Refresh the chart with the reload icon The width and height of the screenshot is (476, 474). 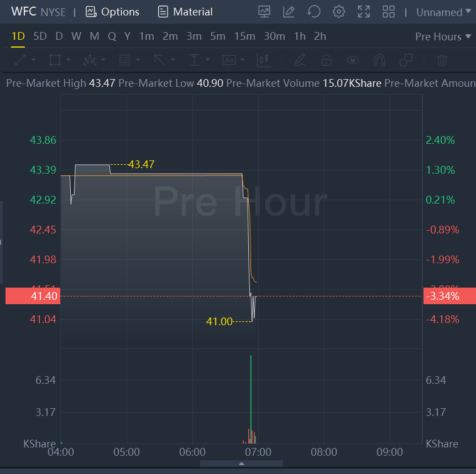314,12
